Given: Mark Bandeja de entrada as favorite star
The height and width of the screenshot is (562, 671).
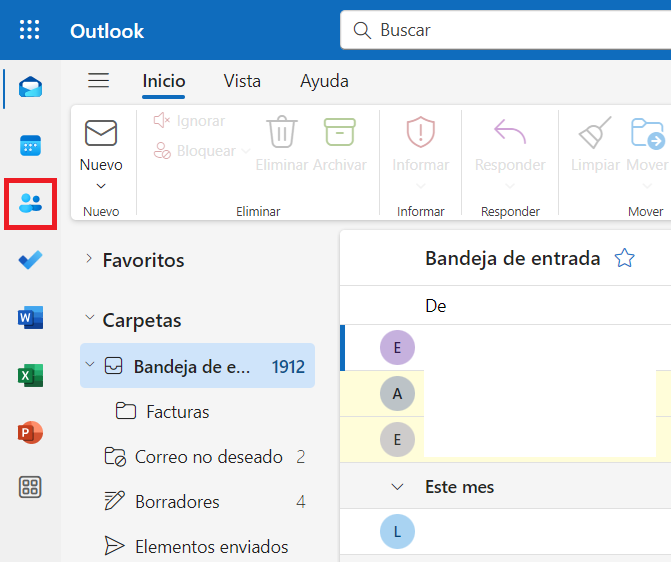Looking at the screenshot, I should 625,259.
